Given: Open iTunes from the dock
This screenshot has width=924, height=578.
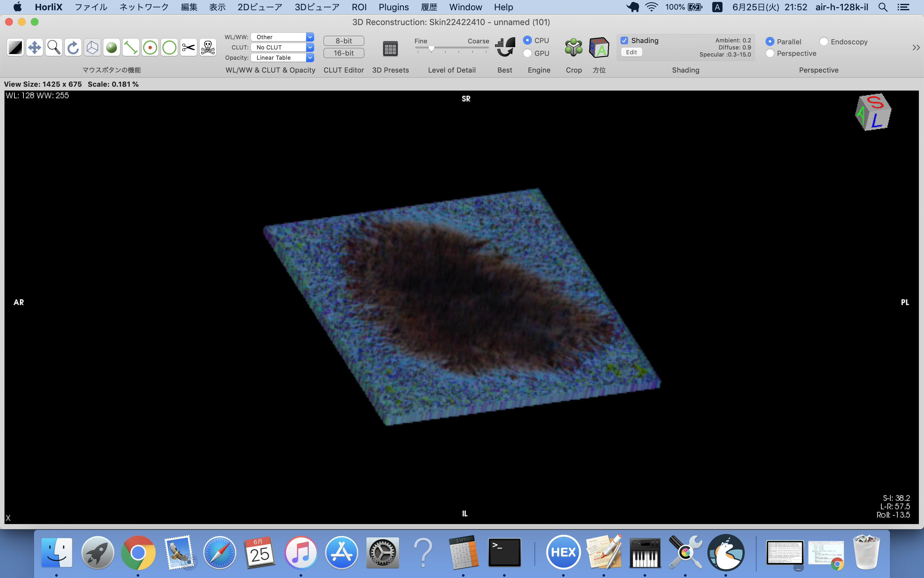Looking at the screenshot, I should click(301, 553).
